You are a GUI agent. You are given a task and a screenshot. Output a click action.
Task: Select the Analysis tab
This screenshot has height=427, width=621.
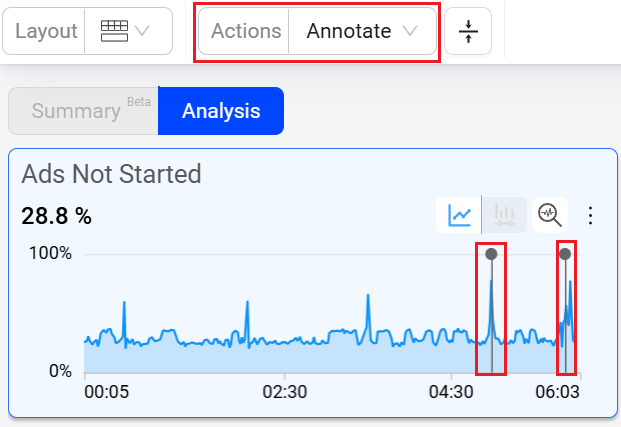coord(221,111)
